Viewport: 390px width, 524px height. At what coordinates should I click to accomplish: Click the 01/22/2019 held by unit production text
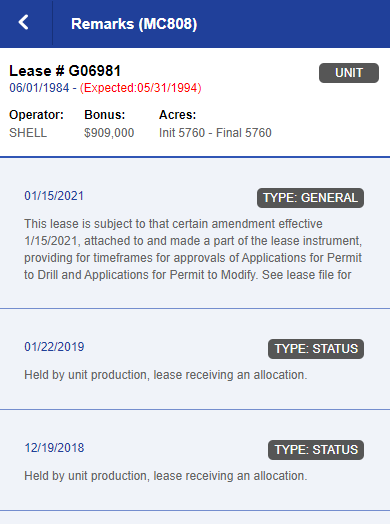pos(165,375)
